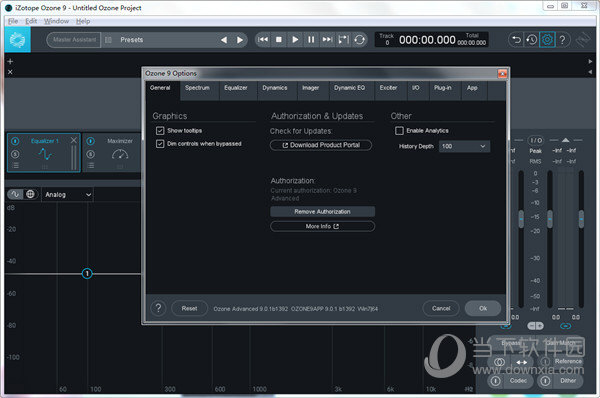This screenshot has height=398, width=600.
Task: Remove track with the small x icon
Action: point(10,72)
